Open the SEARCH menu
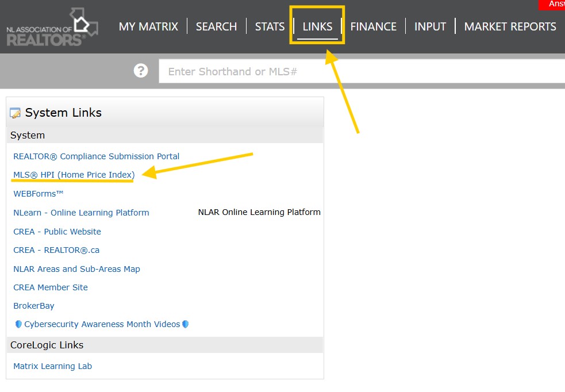The image size is (565, 392). click(216, 26)
